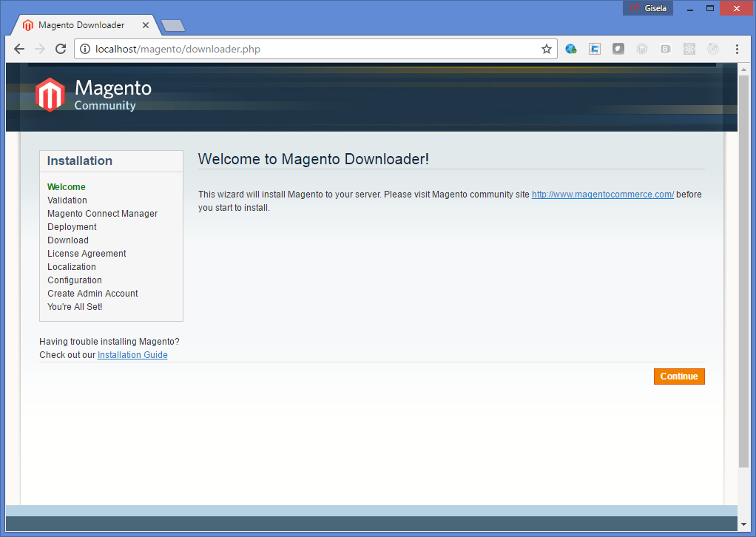Open the Installation Guide link
756x537 pixels.
pos(132,355)
